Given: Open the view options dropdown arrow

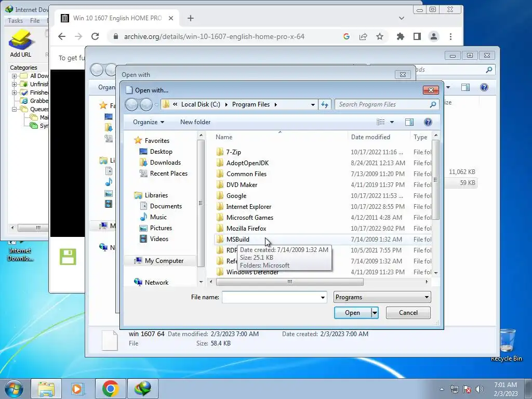Looking at the screenshot, I should click(x=392, y=122).
